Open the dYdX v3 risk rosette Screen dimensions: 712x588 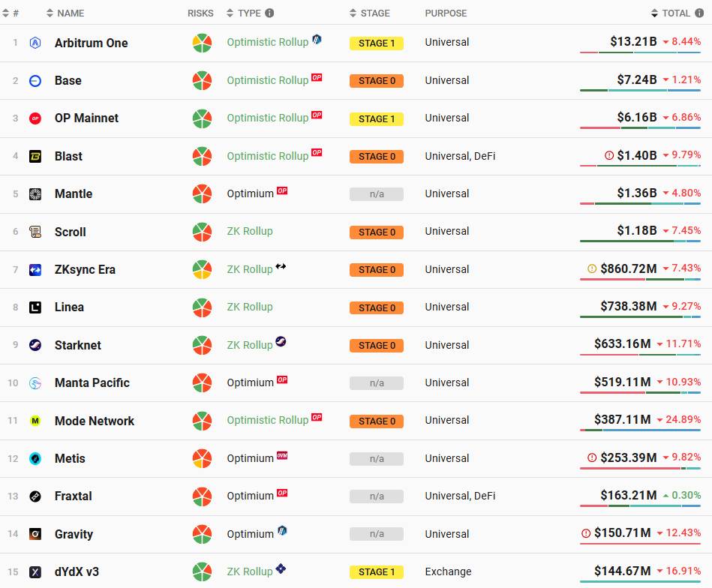click(x=202, y=571)
